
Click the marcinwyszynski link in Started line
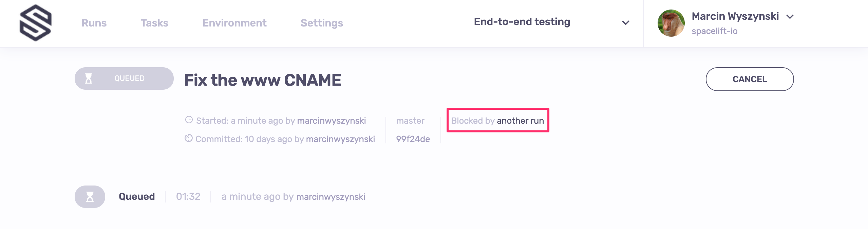click(x=331, y=121)
